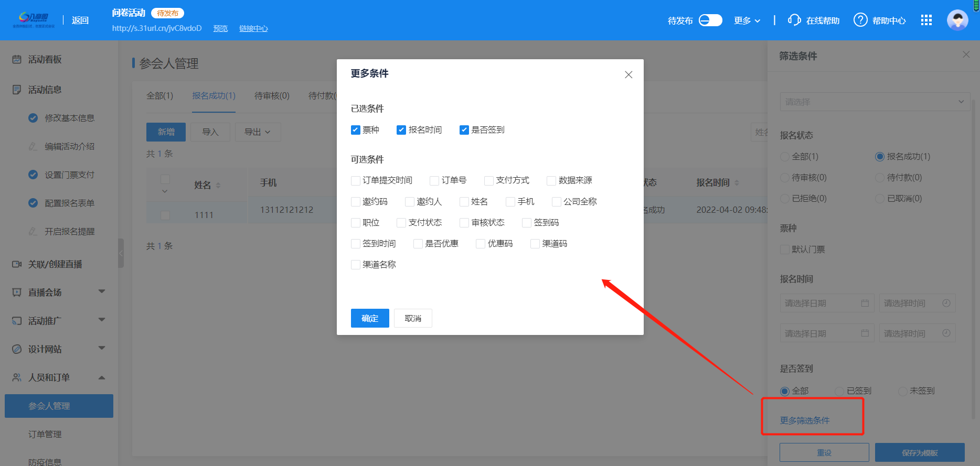The width and height of the screenshot is (980, 466).
Task: Check the 默认门票 ticket checkbox
Action: pos(785,250)
